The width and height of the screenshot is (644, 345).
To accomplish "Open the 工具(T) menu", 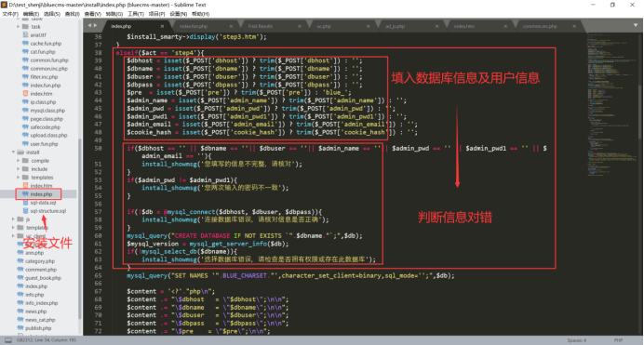I will pyautogui.click(x=136, y=14).
